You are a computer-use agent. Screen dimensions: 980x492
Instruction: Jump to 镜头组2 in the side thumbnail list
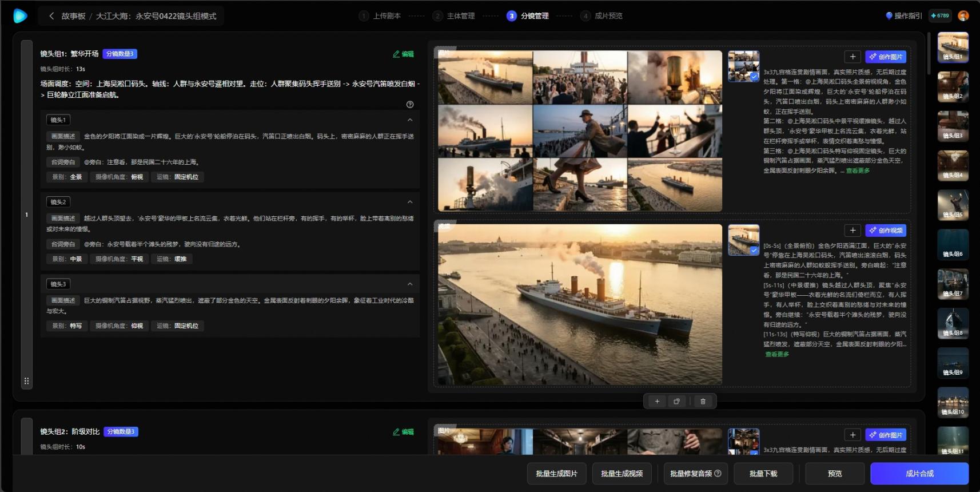[953, 86]
